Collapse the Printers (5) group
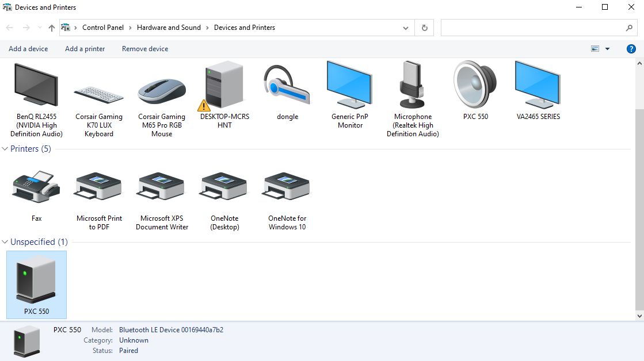The width and height of the screenshot is (644, 361). point(5,149)
